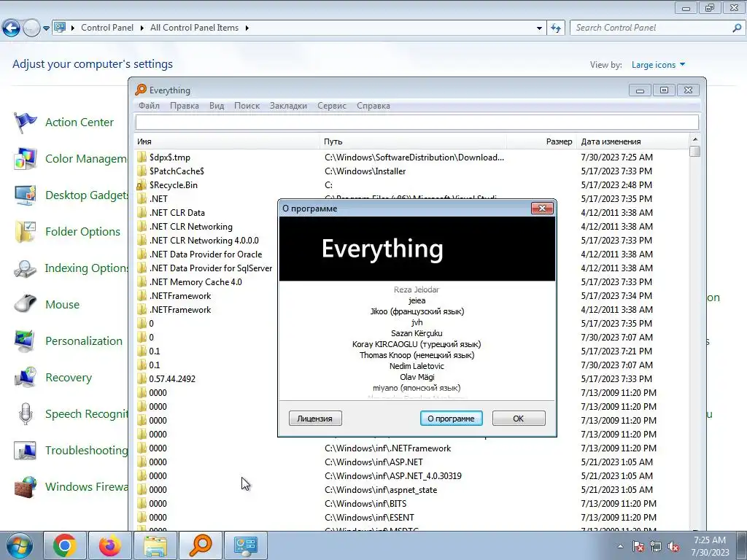Viewport: 747px width, 560px height.
Task: Open Personalization icon
Action: [x=26, y=341]
